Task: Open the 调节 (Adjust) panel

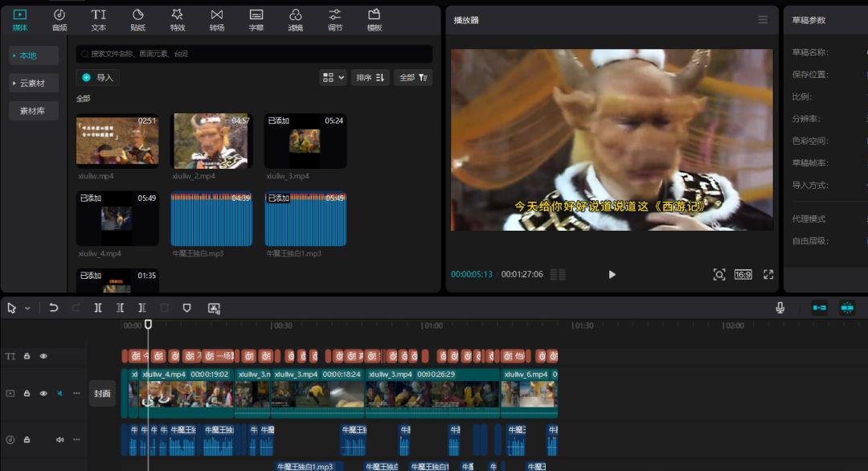Action: click(x=334, y=18)
